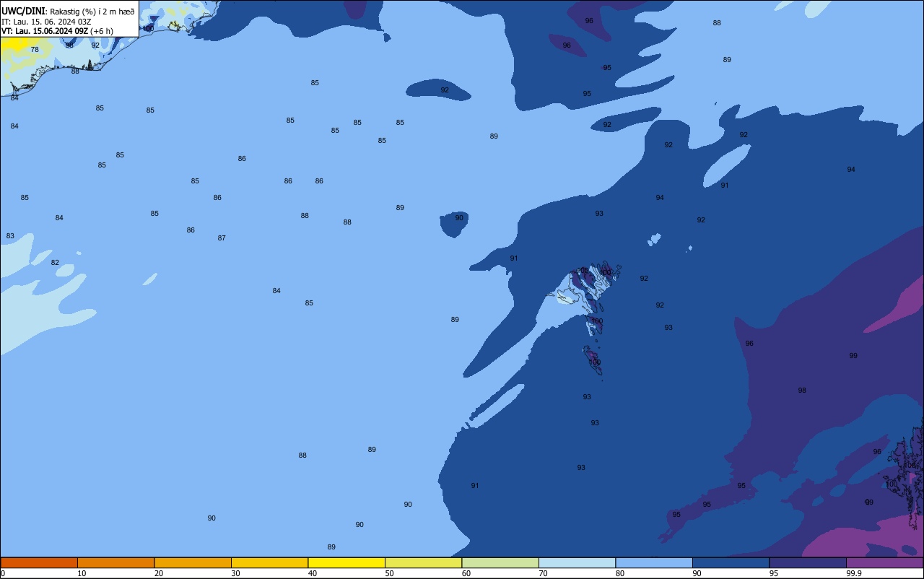Click the 50–60 yellow-green legend swatch
Viewport: 924px width, 579px height.
click(x=423, y=562)
